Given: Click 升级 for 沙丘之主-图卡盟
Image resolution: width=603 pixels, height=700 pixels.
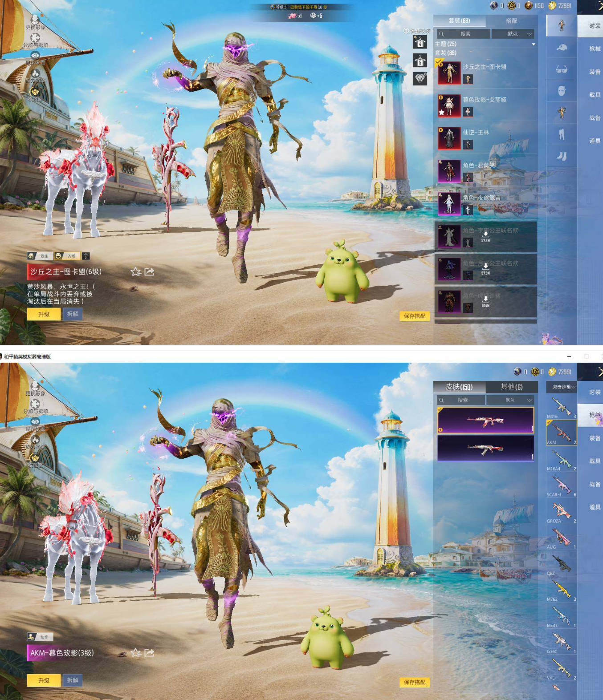Looking at the screenshot, I should (x=44, y=314).
